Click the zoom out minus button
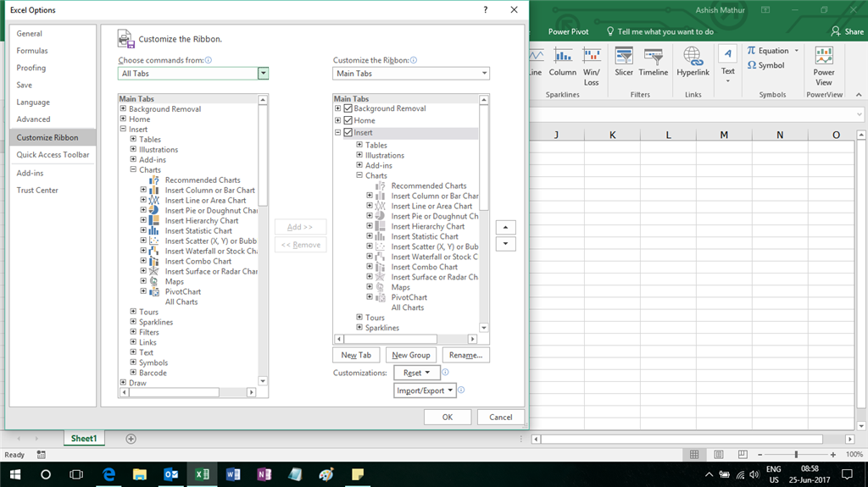This screenshot has width=868, height=487. (x=760, y=454)
